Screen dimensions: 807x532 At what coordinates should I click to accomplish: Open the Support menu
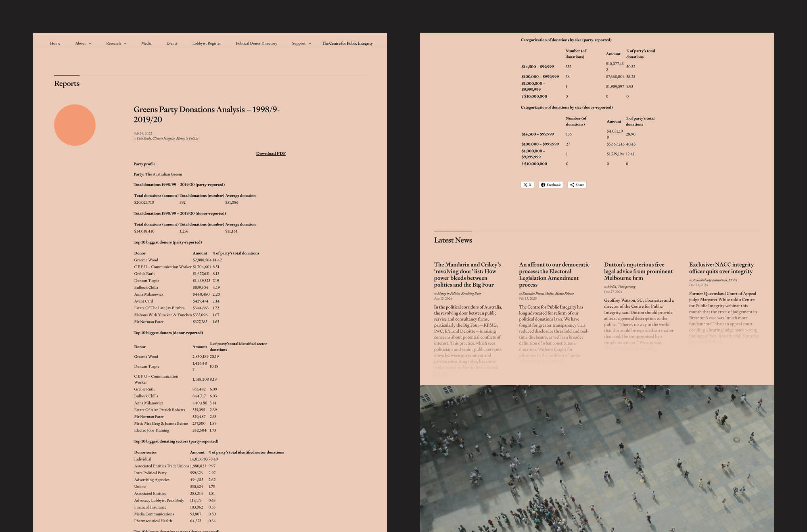click(x=299, y=43)
